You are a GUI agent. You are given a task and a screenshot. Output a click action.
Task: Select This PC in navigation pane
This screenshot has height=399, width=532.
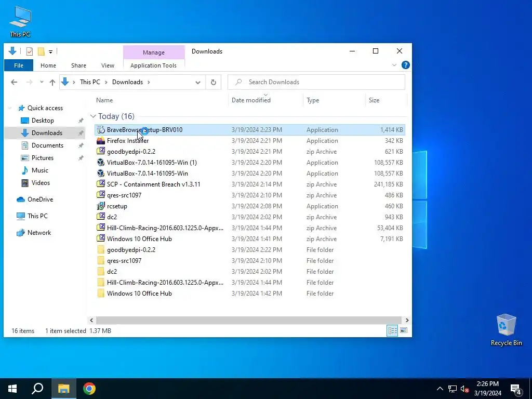click(37, 216)
